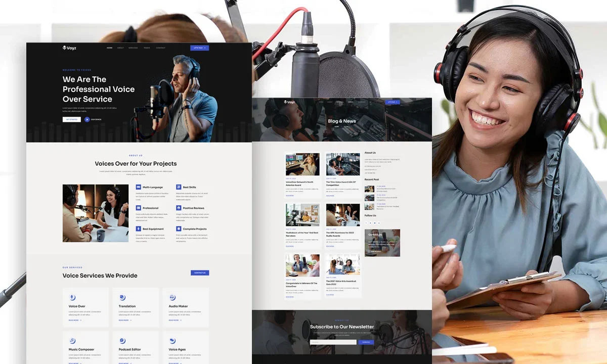Click the Voice Ages service icon
Screen dimensions: 607x364
coord(172,340)
